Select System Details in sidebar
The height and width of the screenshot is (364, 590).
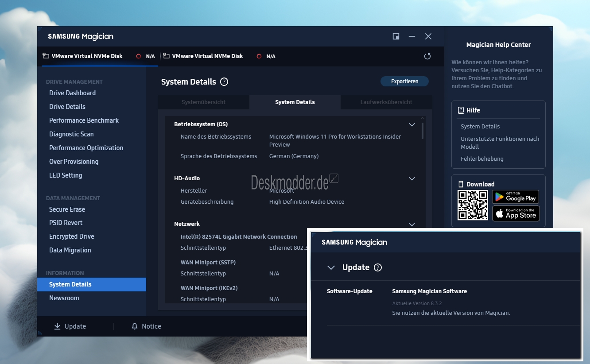pyautogui.click(x=92, y=284)
